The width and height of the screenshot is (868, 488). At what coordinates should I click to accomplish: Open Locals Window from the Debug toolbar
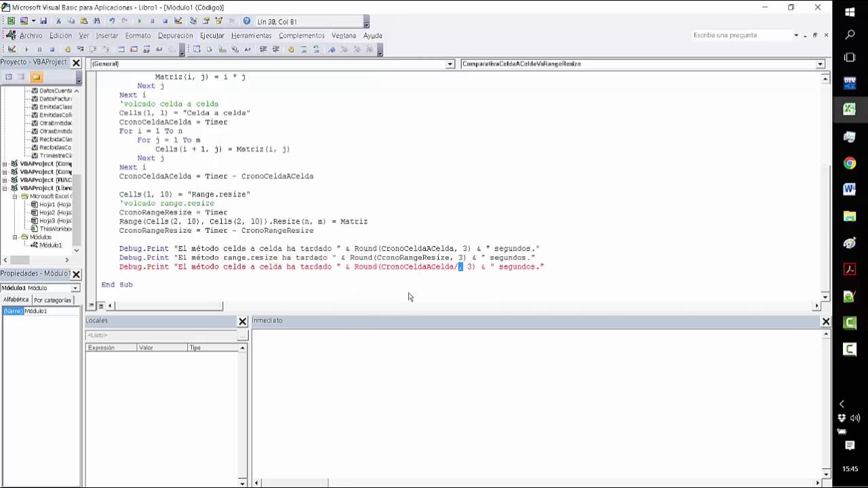tap(121, 49)
